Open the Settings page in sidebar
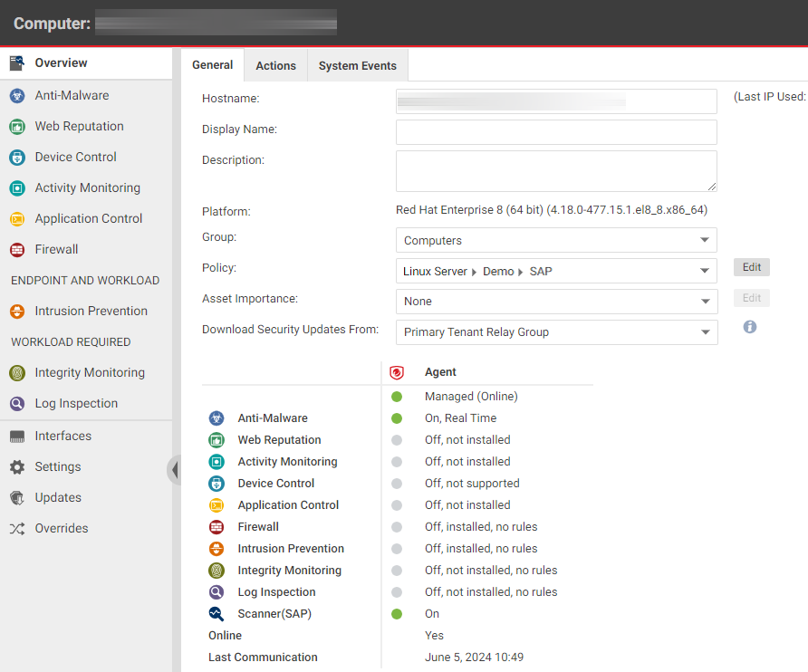Screen dimensions: 808x672 (x=58, y=466)
